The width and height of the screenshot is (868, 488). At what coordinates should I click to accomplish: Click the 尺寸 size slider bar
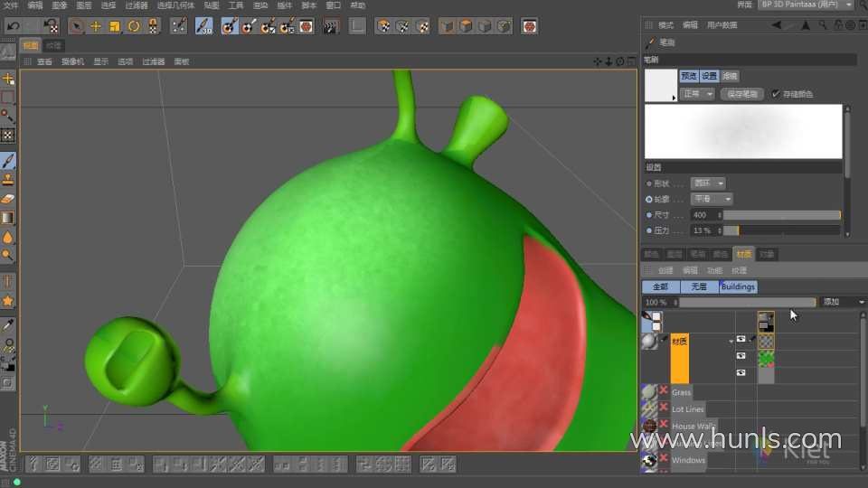(781, 215)
